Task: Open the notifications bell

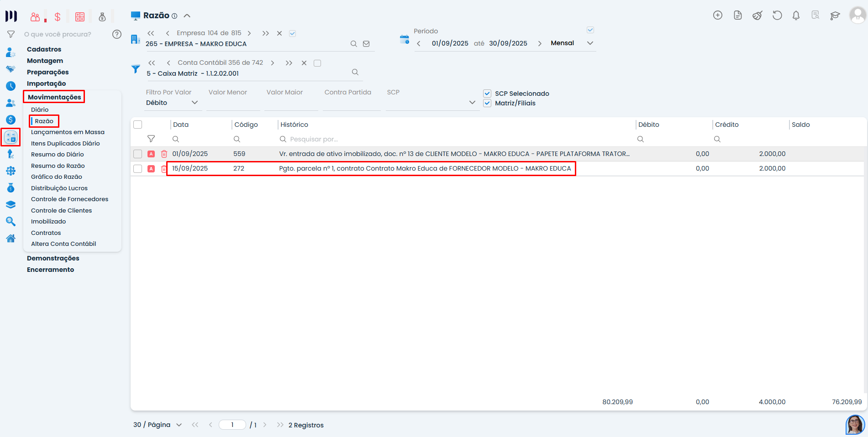Action: (x=796, y=16)
